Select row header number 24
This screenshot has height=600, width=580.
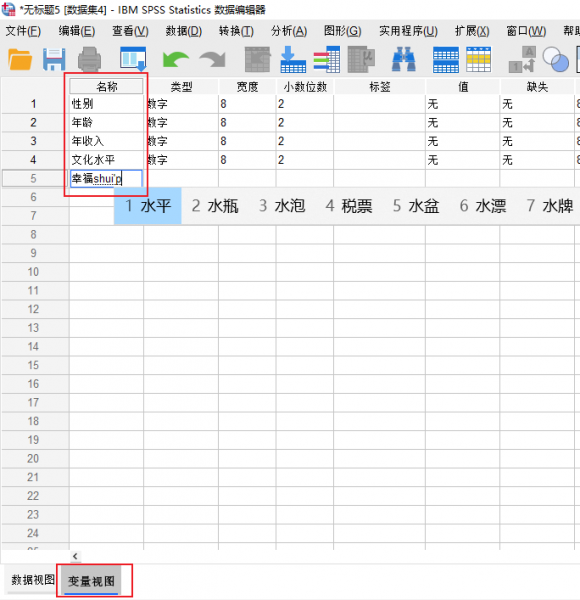pyautogui.click(x=34, y=533)
